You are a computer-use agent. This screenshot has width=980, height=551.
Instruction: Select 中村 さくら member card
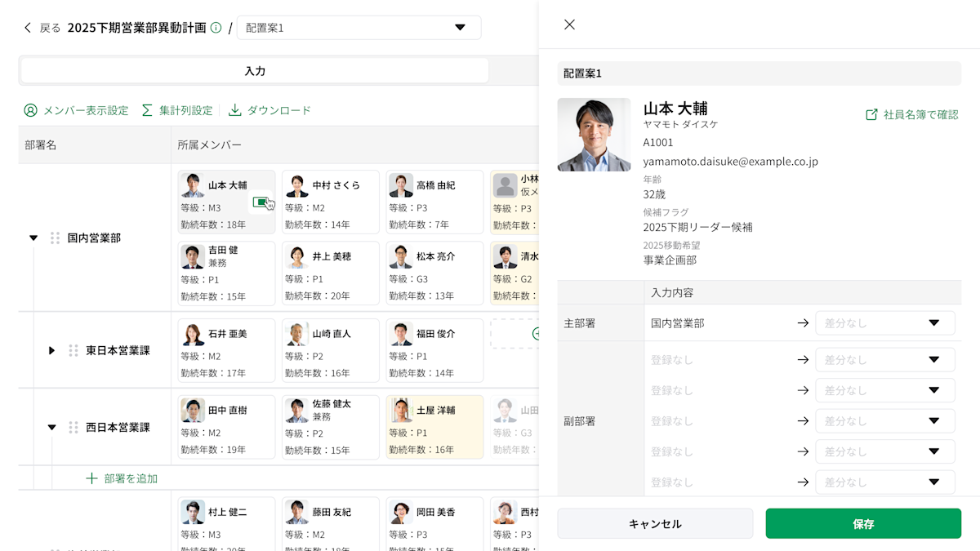pos(331,202)
